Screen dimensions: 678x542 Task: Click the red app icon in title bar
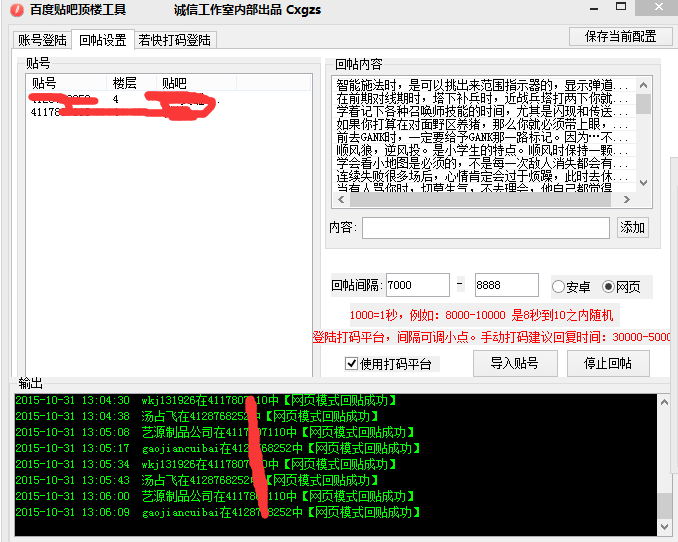pyautogui.click(x=17, y=10)
